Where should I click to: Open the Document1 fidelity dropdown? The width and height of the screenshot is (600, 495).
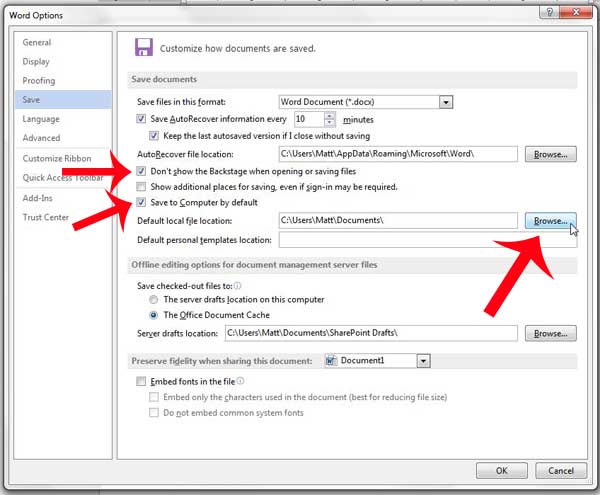point(423,361)
